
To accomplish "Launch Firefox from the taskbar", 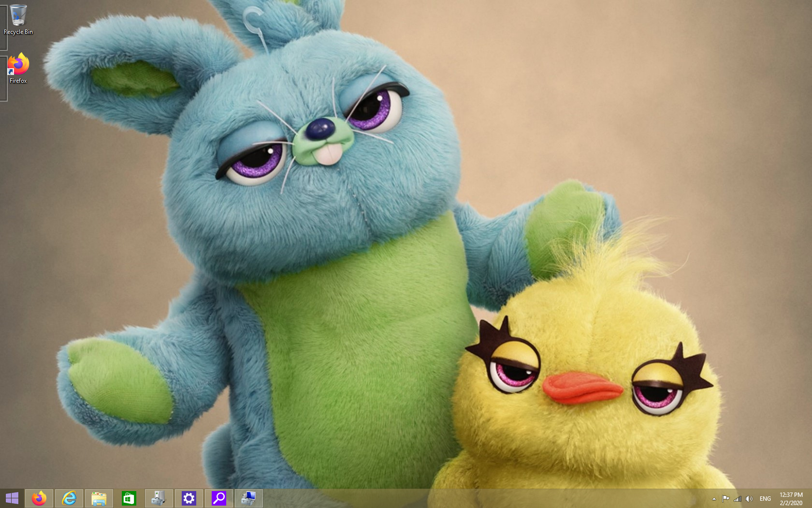I will coord(39,498).
